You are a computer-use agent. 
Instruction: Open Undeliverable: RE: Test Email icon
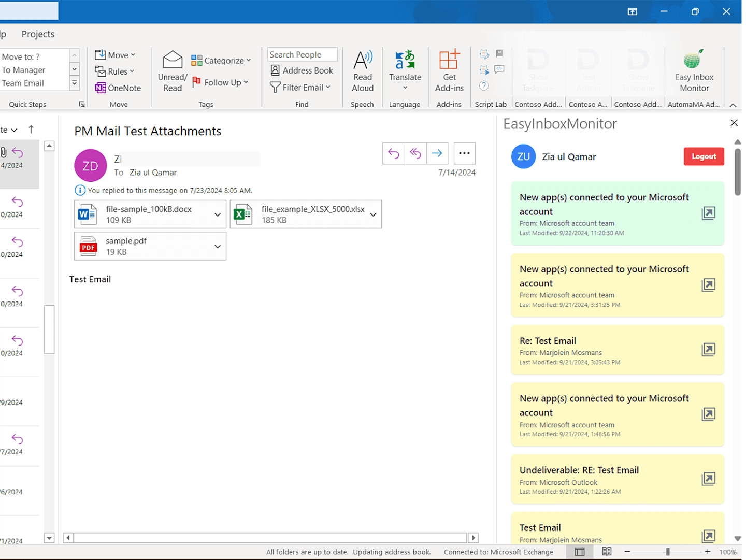pyautogui.click(x=708, y=479)
